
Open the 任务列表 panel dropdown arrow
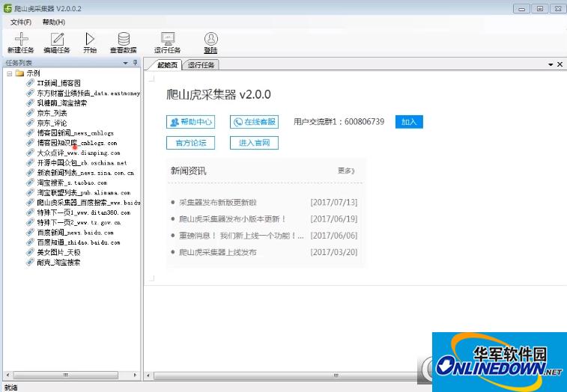pyautogui.click(x=126, y=63)
